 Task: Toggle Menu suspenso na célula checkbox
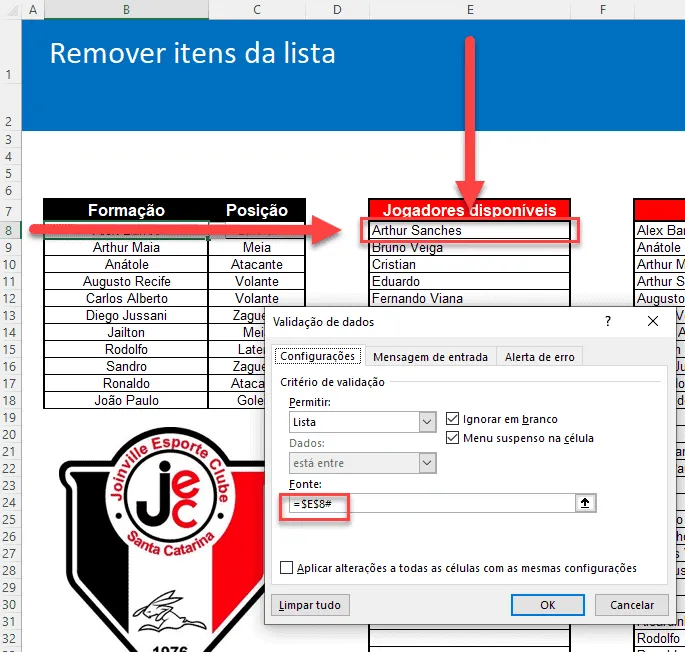(x=452, y=437)
